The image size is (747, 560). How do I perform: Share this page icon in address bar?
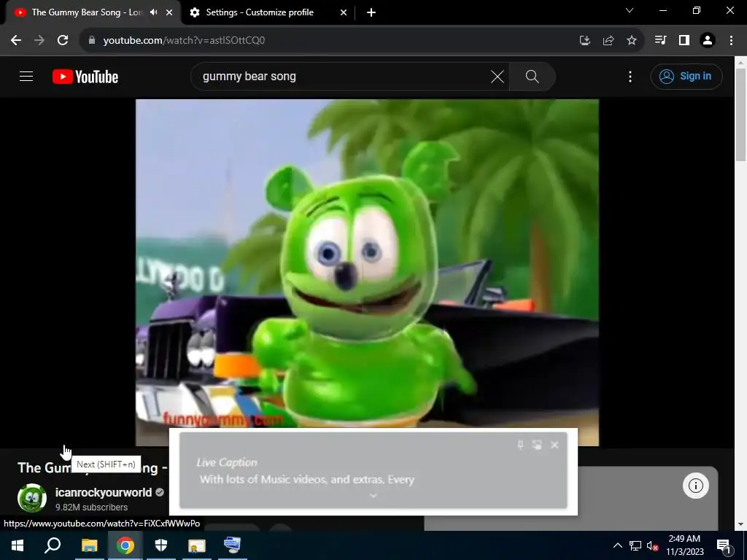click(608, 41)
